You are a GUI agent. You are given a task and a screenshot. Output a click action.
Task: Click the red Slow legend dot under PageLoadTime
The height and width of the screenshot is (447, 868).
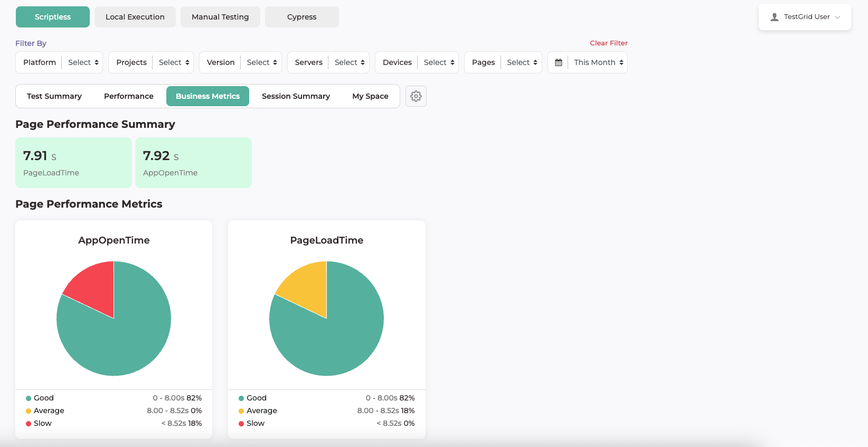click(241, 424)
